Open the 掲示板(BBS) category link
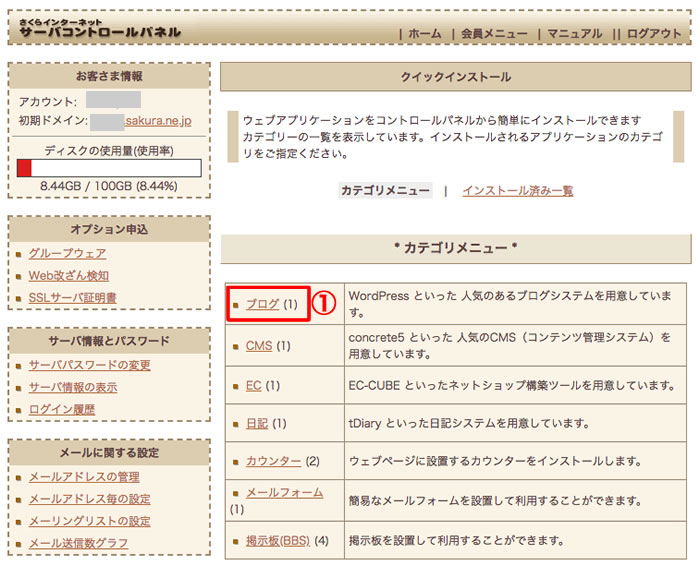The height and width of the screenshot is (566, 700). [x=277, y=541]
